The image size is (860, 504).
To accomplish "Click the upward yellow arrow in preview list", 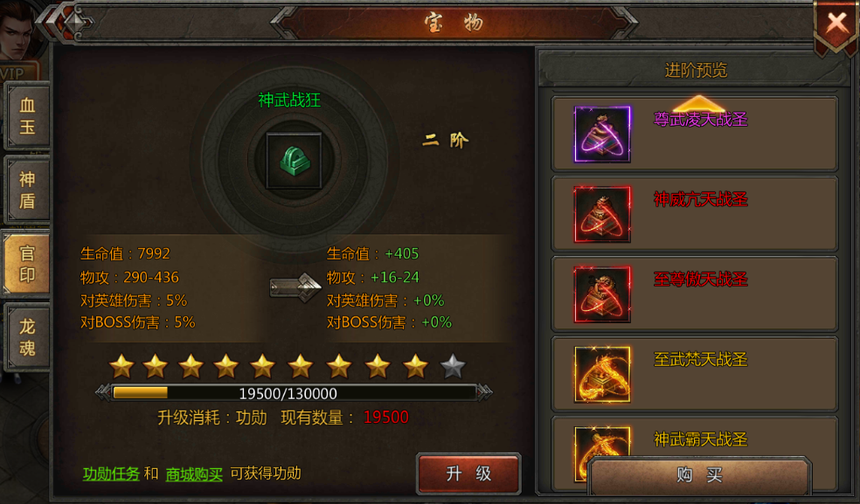I will coord(698,104).
